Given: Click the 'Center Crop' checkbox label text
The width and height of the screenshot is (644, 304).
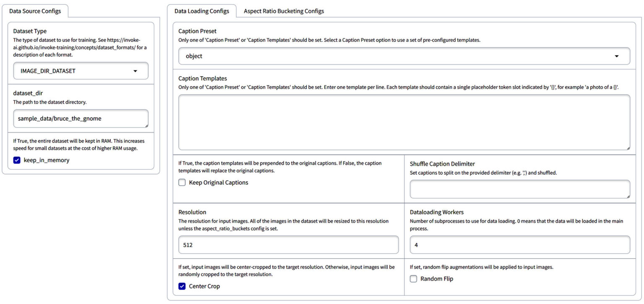Looking at the screenshot, I should click(x=204, y=286).
